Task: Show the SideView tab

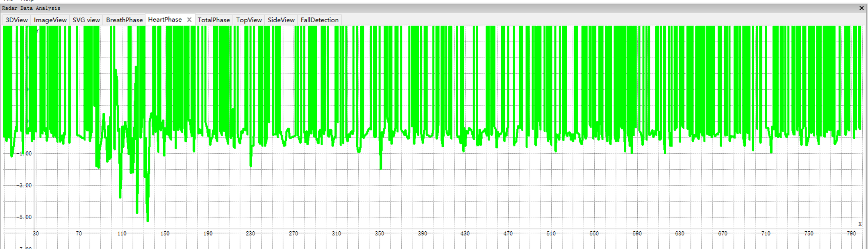Action: (281, 20)
